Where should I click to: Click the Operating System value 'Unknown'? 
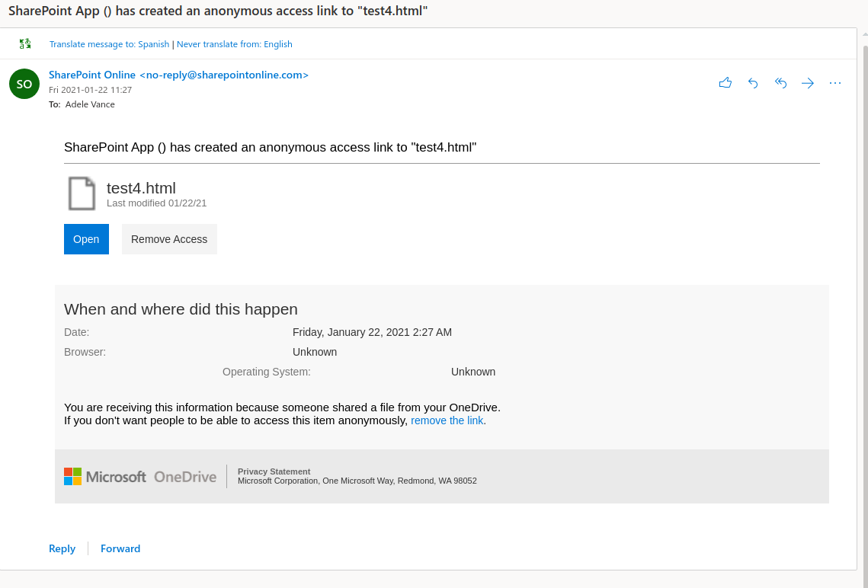473,372
